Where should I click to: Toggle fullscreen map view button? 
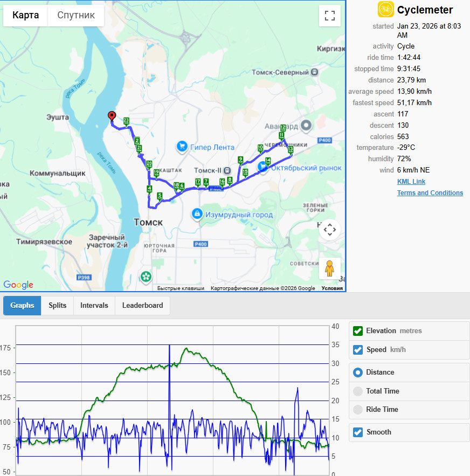pyautogui.click(x=330, y=16)
